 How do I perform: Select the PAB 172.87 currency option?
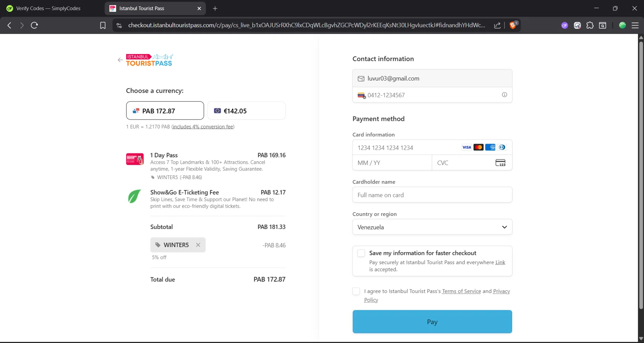pyautogui.click(x=165, y=111)
